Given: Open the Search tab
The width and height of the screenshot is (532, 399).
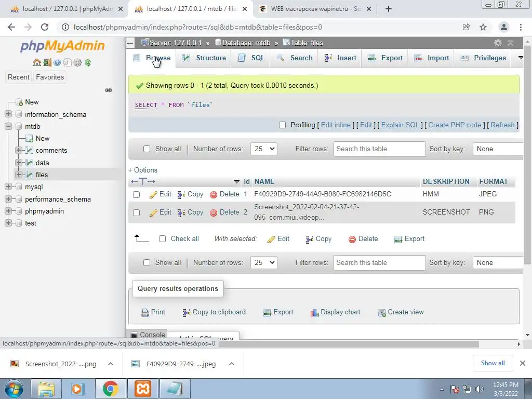Looking at the screenshot, I should tap(294, 58).
